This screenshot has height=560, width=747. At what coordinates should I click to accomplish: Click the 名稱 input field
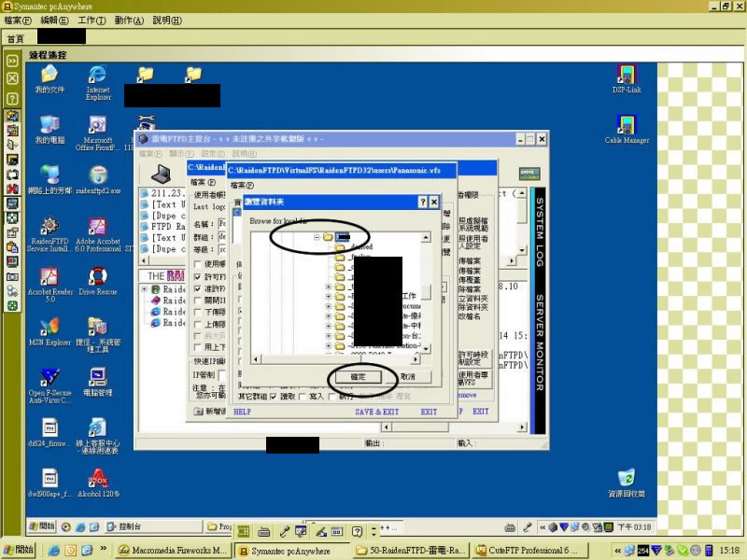click(221, 223)
